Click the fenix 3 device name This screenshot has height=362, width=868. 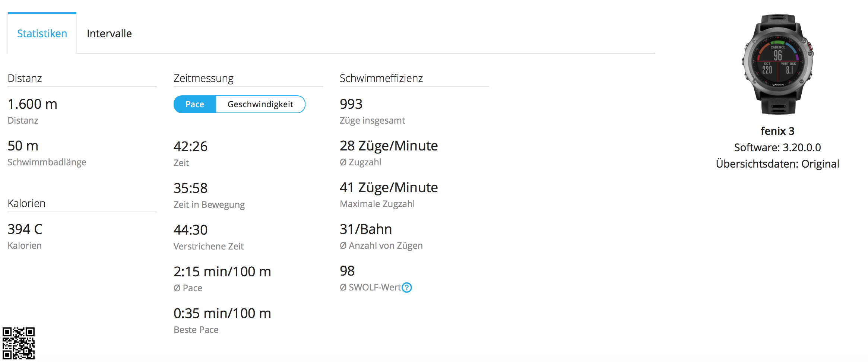777,131
